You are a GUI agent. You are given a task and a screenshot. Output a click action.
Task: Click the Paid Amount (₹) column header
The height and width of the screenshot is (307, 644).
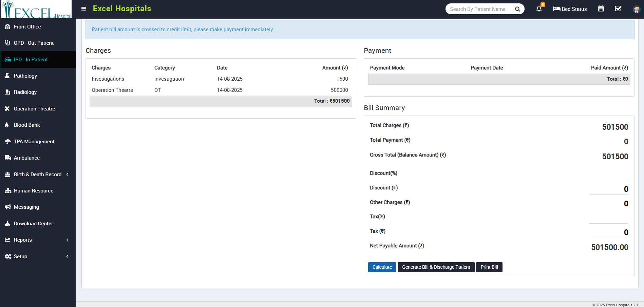[x=609, y=68]
